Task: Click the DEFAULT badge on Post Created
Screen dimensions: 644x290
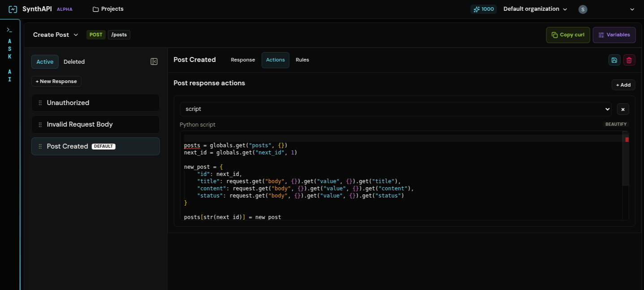Action: pyautogui.click(x=104, y=146)
